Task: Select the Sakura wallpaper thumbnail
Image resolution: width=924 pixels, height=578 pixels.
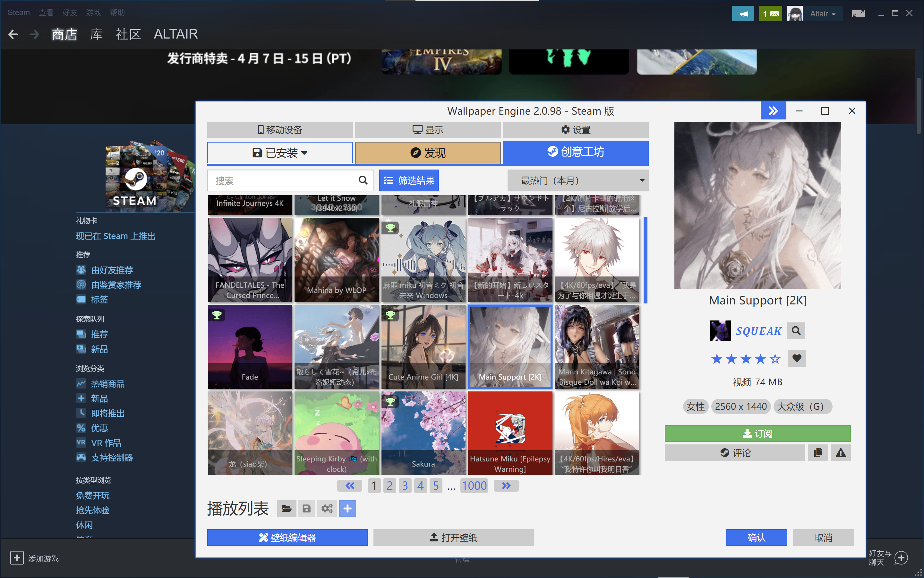Action: coord(424,433)
